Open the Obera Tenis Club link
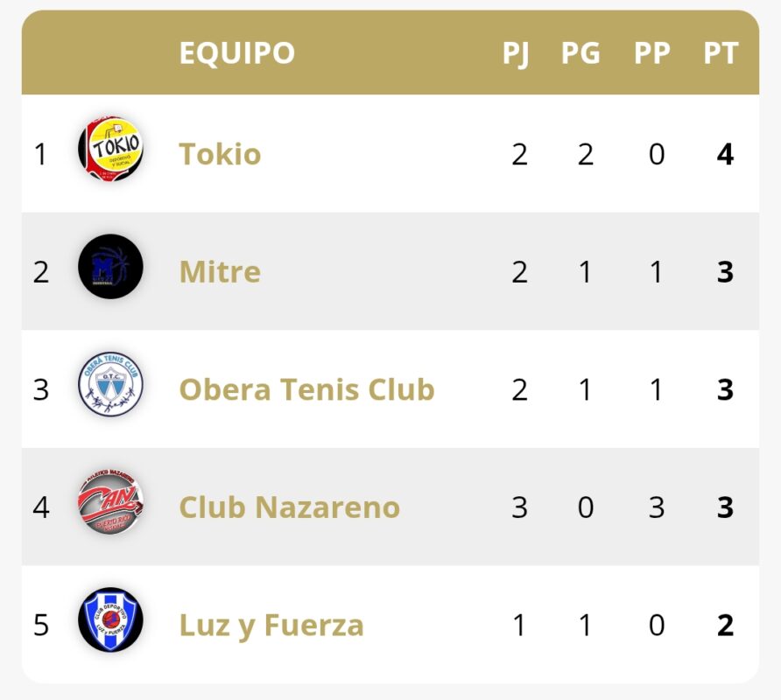781x700 pixels. pos(306,389)
